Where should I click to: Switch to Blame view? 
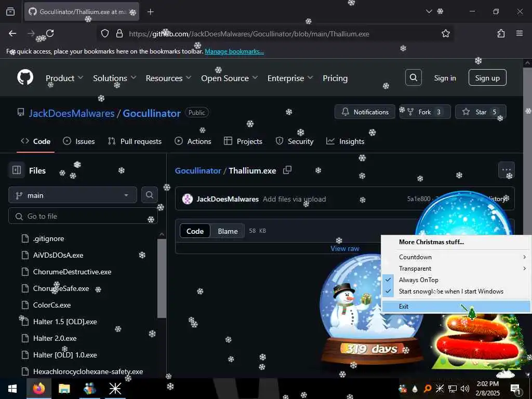[228, 231]
